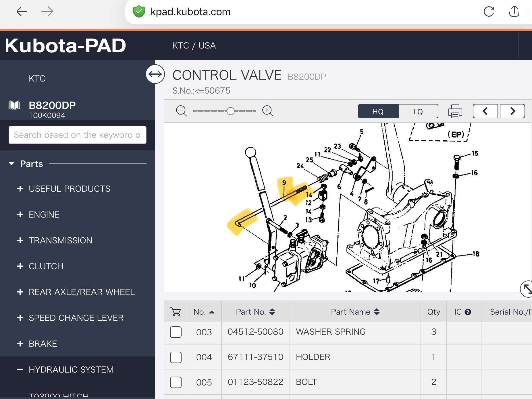Switch diagram quality to LQ
Image resolution: width=532 pixels, height=399 pixels.
pos(418,111)
